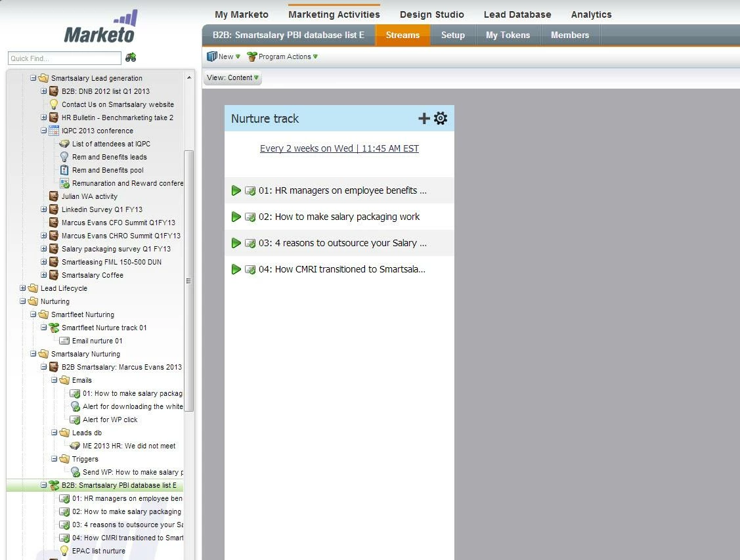Add content with the Nurture track plus icon
This screenshot has height=560, width=740.
click(424, 118)
